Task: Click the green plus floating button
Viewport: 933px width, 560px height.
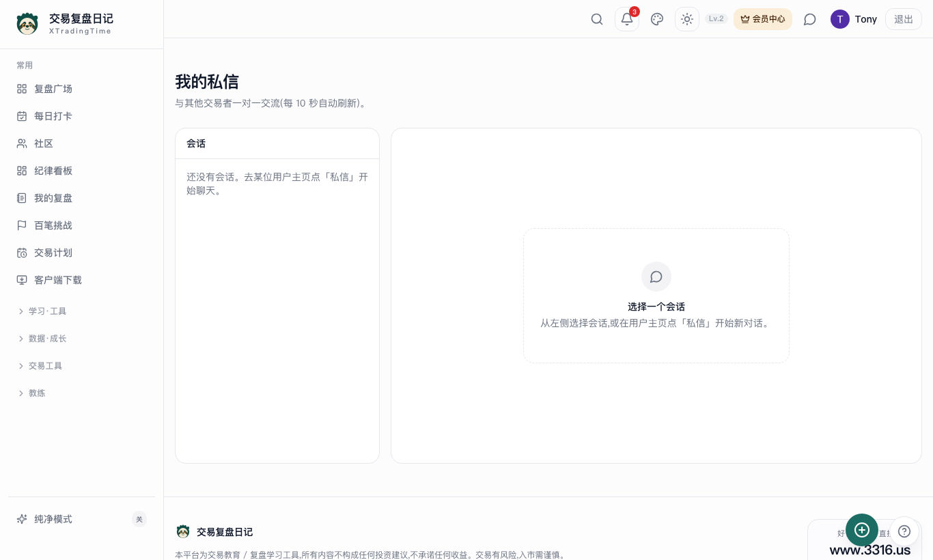Action: 862,530
